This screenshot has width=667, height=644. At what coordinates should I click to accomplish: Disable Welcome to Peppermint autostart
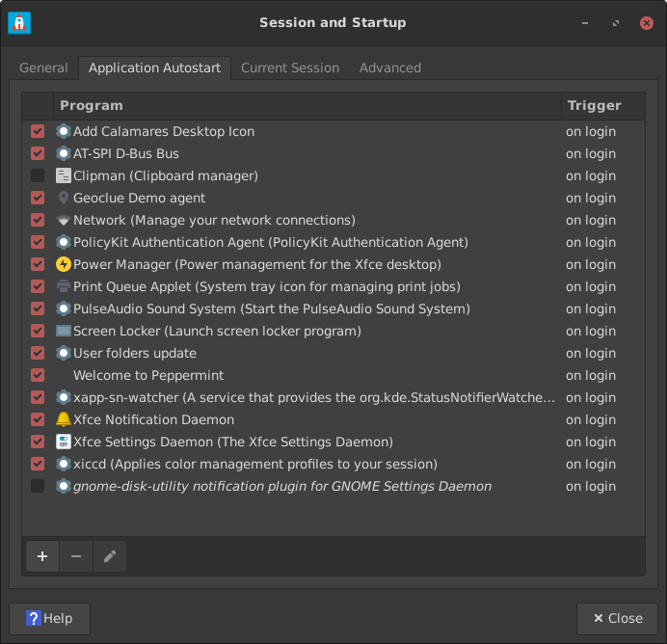point(38,375)
